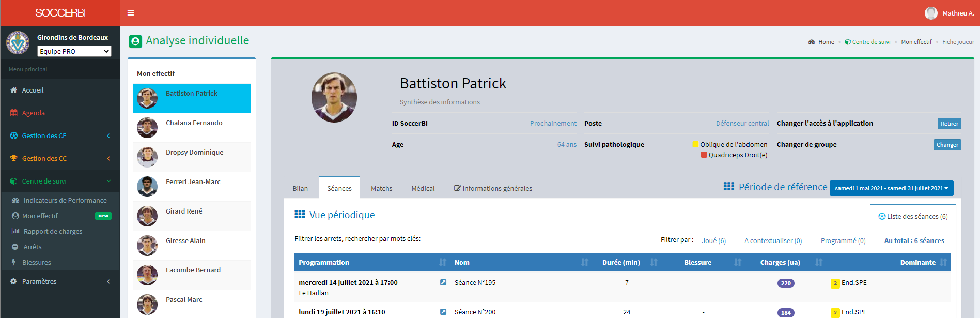980x318 pixels.
Task: Filter sessions by Programmé (0)
Action: [843, 240]
